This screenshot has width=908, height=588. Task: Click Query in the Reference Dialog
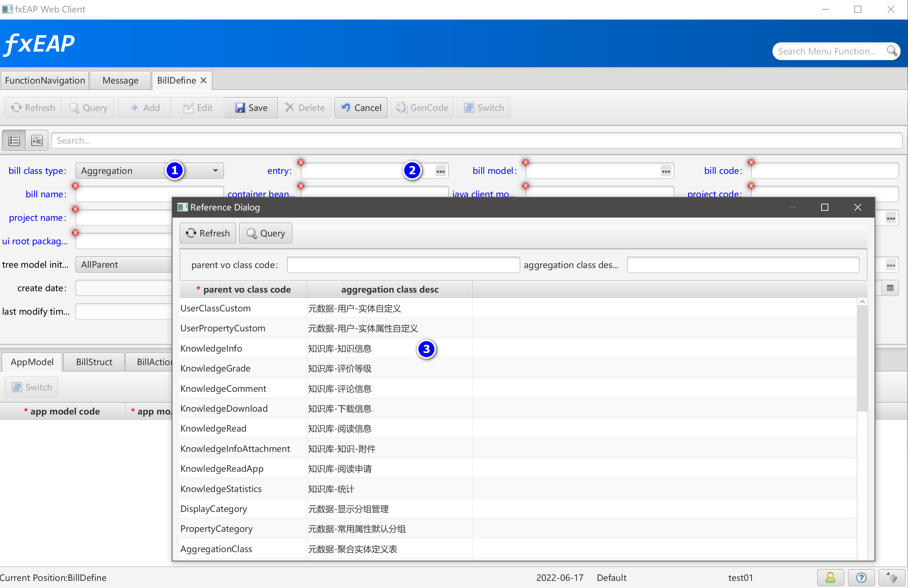(266, 233)
